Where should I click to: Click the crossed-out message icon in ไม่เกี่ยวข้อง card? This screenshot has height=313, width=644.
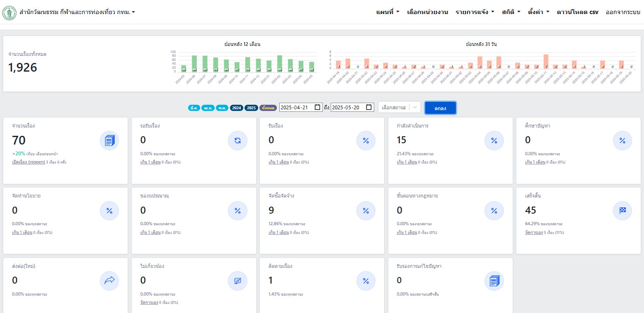[x=237, y=281]
